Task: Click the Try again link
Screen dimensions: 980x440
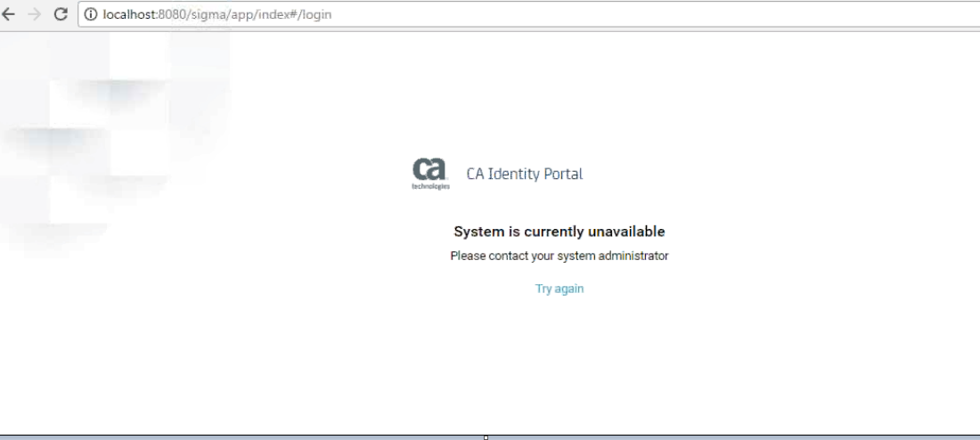Action: [x=559, y=289]
